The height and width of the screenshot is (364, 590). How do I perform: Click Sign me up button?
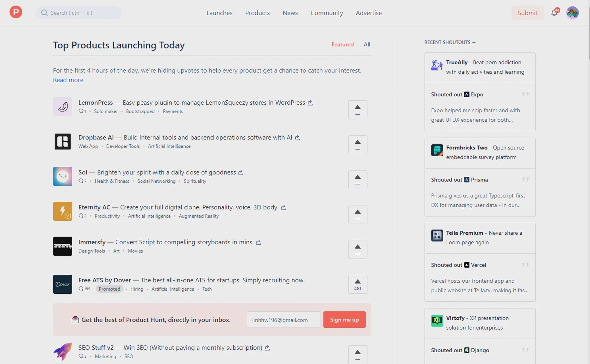click(344, 319)
